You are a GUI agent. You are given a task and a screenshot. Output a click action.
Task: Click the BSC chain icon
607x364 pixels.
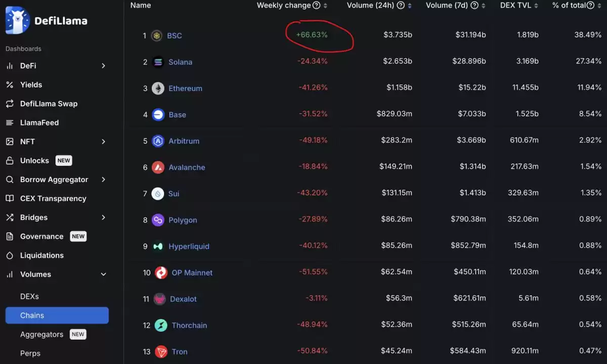tap(157, 36)
